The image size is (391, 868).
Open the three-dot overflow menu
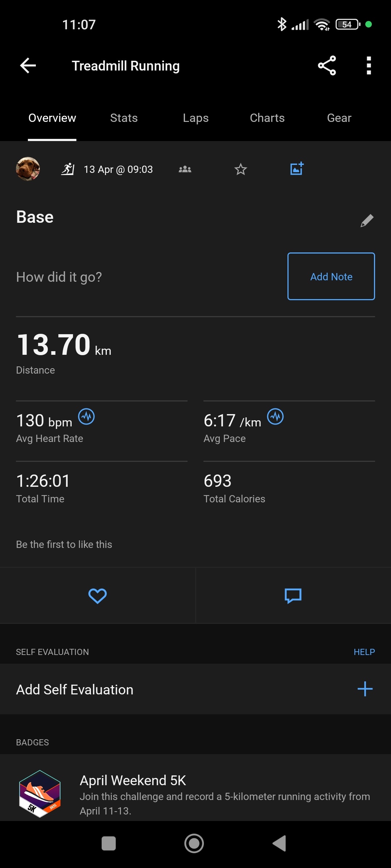pyautogui.click(x=369, y=65)
